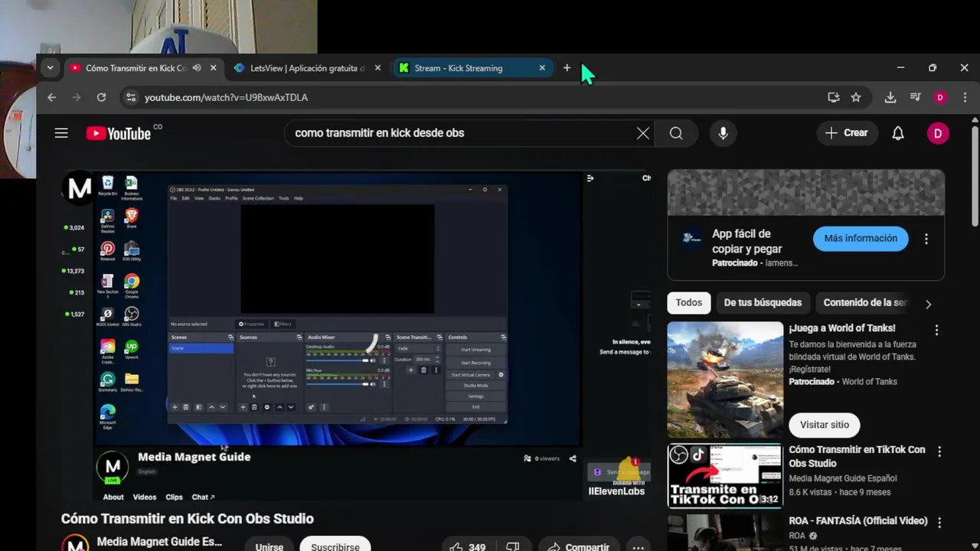Open the YouTube account avatar menu
Screen dimensions: 980x551
pos(938,133)
